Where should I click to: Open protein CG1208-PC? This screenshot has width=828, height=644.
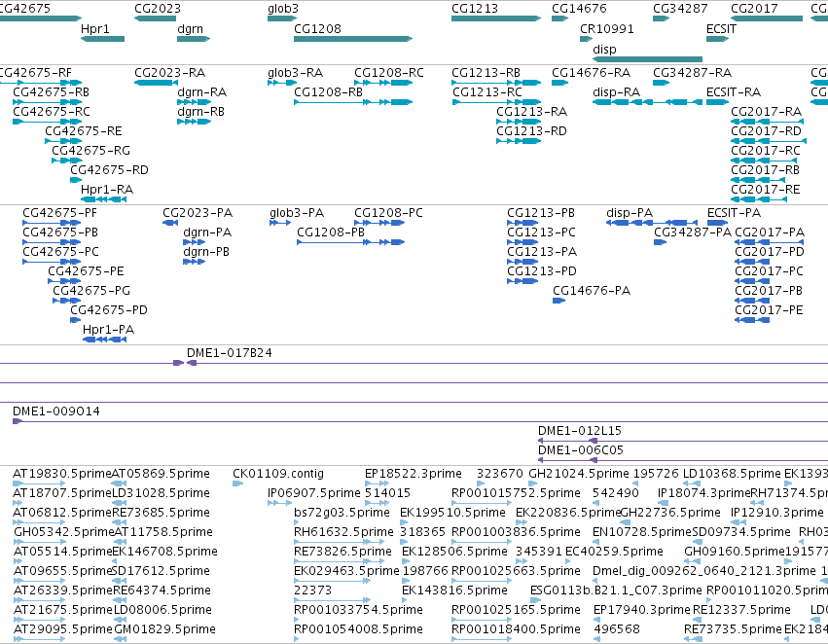point(388,213)
